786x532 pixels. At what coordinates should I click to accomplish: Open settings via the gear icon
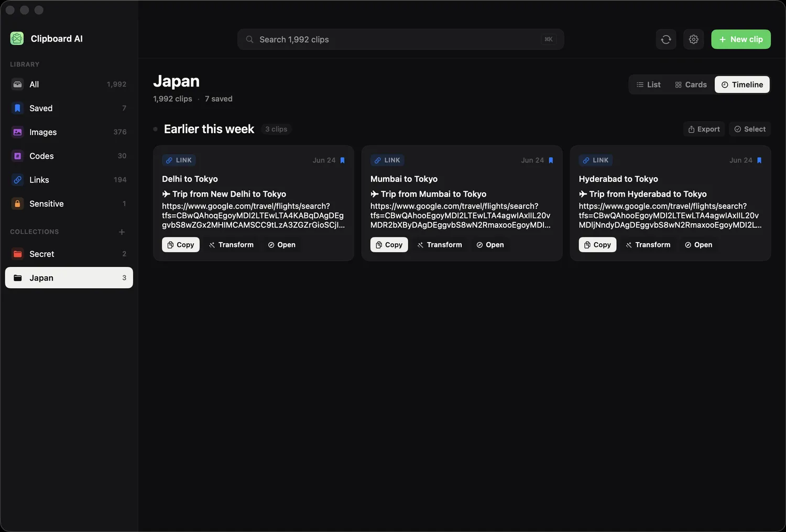click(x=694, y=39)
